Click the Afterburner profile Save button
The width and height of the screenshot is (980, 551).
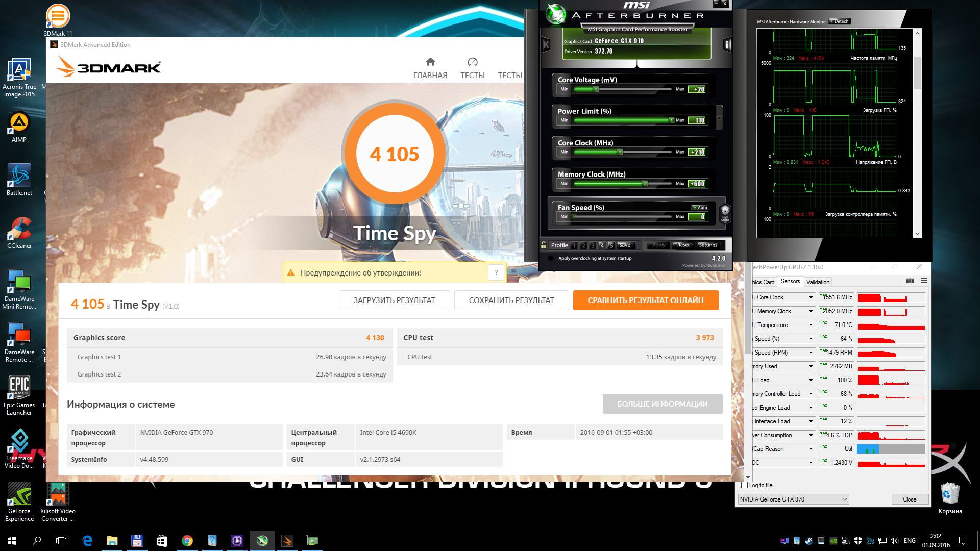pyautogui.click(x=626, y=245)
